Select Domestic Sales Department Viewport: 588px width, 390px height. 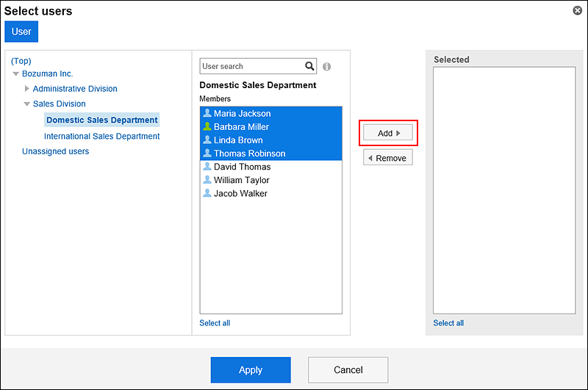click(x=102, y=120)
